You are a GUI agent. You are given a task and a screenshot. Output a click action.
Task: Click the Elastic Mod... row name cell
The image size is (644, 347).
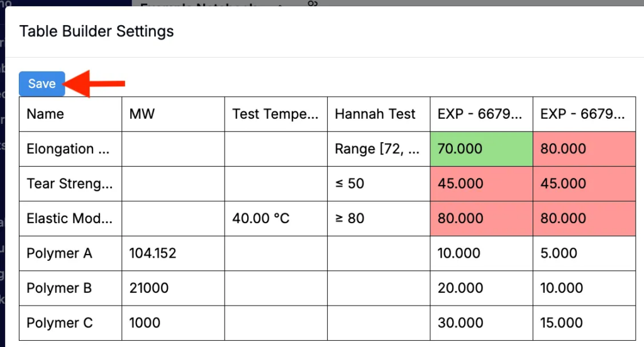(70, 219)
